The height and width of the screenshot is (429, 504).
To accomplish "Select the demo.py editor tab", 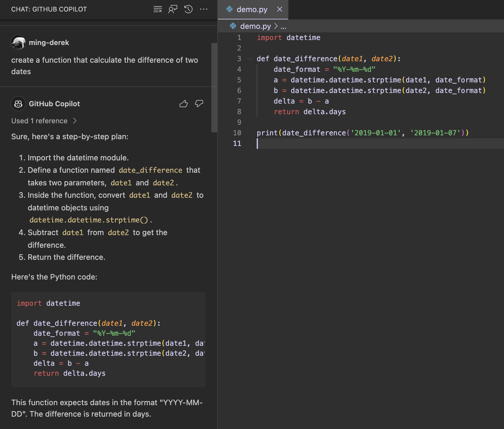I will click(x=252, y=9).
